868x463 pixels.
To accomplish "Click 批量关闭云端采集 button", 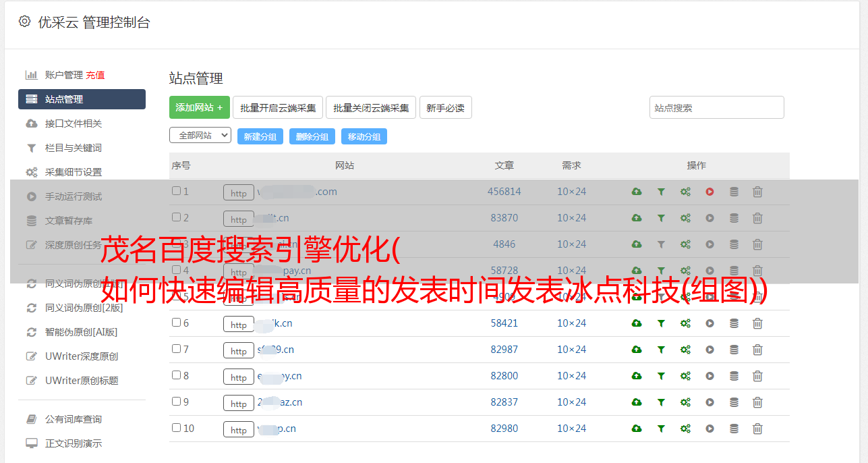I will (371, 107).
